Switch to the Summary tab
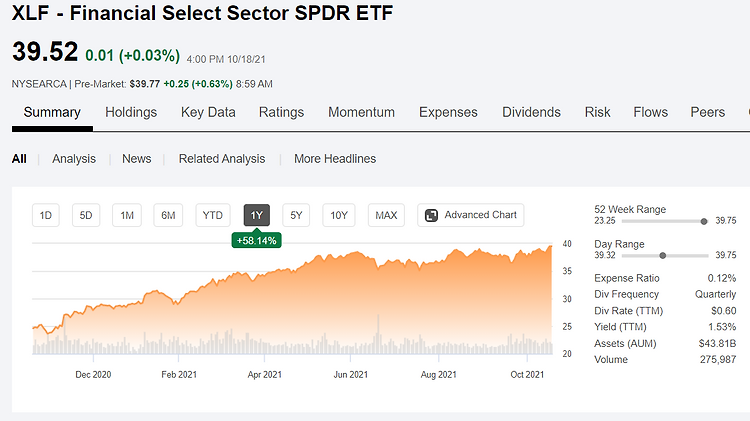 coord(52,112)
